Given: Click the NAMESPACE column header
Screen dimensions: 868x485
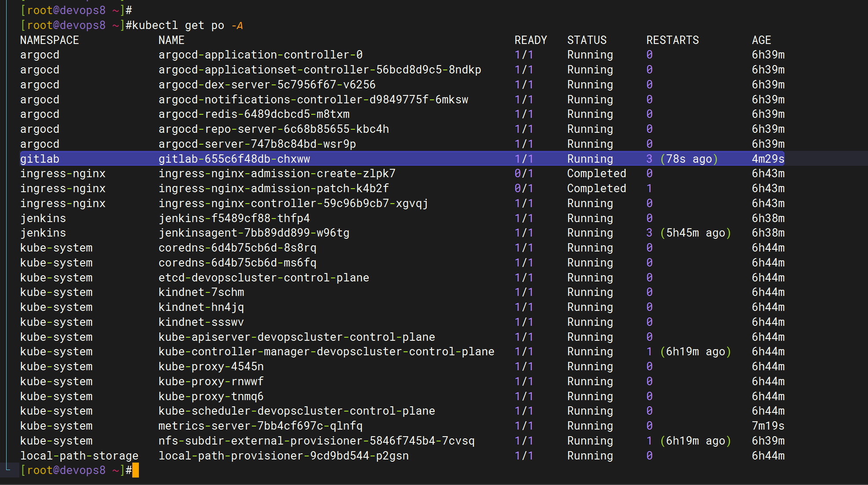Looking at the screenshot, I should point(49,40).
